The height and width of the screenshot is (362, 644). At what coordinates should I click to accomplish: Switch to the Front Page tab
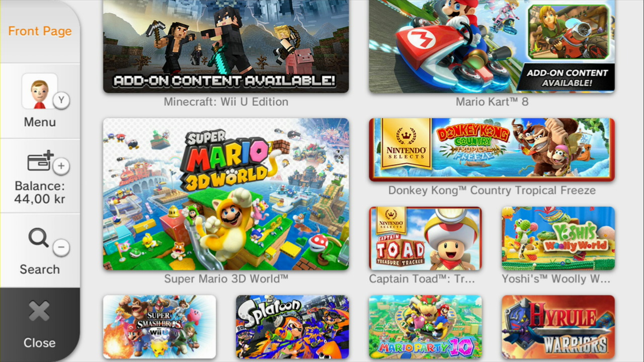pyautogui.click(x=40, y=31)
